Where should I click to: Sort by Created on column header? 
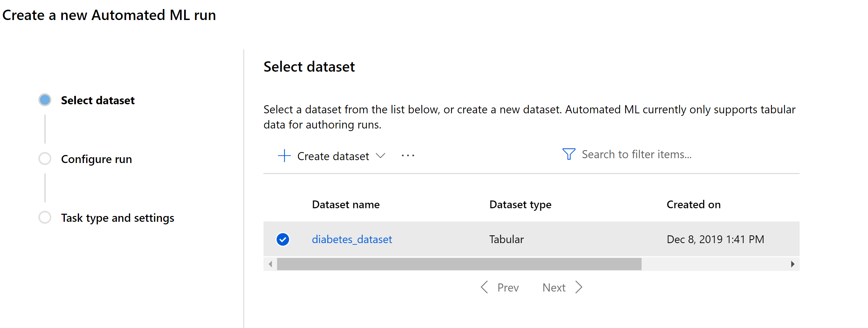tap(693, 204)
